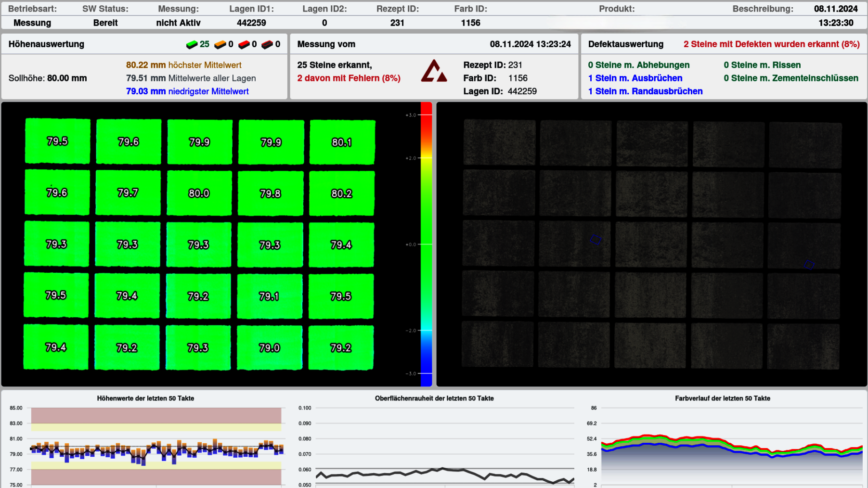Click the Lagen ID1 value 442259
Viewport: 868px width, 488px height.
point(251,23)
